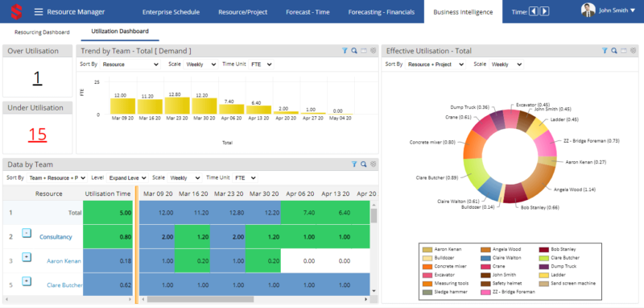The height and width of the screenshot is (308, 644).
Task: Open Time Unit dropdown in Trend by Team
Action: click(261, 65)
